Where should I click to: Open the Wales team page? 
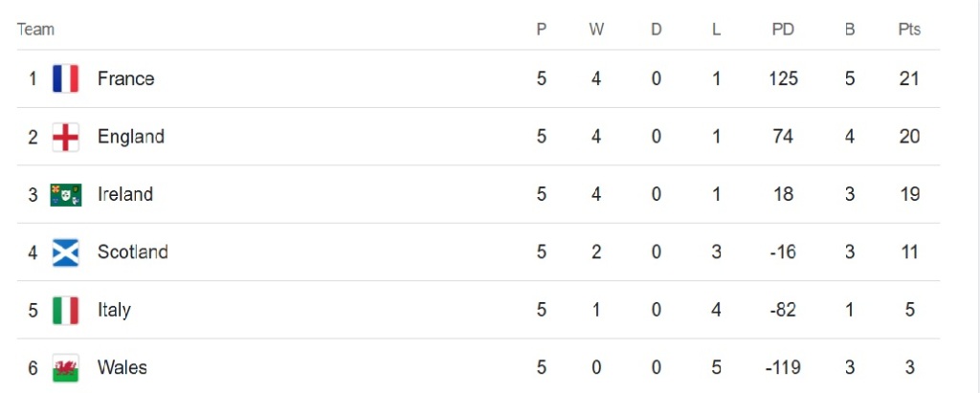tap(122, 367)
